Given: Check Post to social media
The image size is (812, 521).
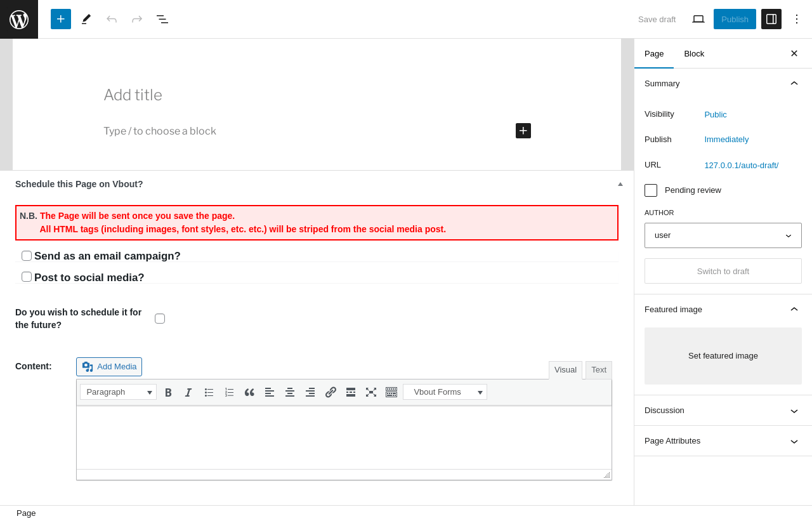Looking at the screenshot, I should pyautogui.click(x=27, y=277).
